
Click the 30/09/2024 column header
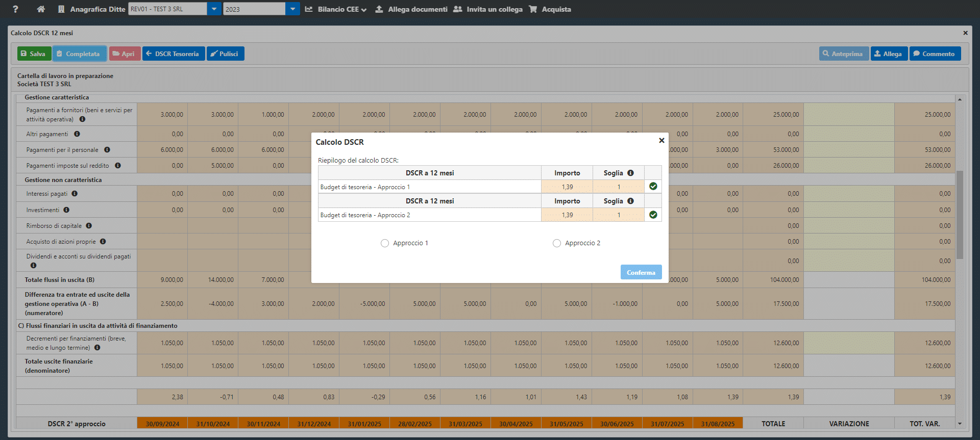[162, 424]
